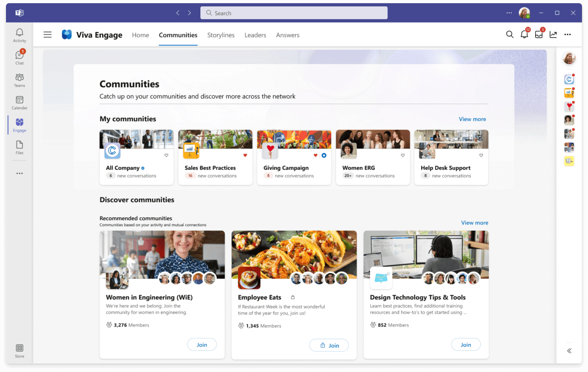Image resolution: width=588 pixels, height=372 pixels.
Task: Open the Viva Engage inbox icon
Action: (539, 34)
